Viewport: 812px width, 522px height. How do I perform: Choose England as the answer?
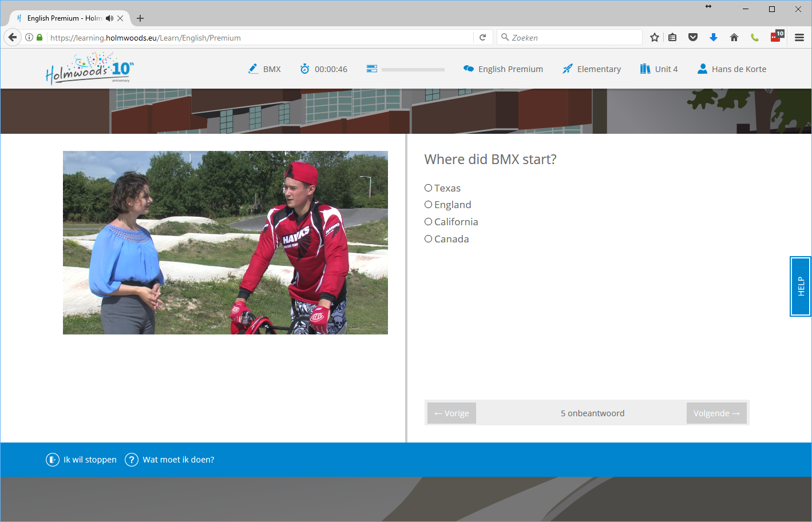click(x=428, y=205)
